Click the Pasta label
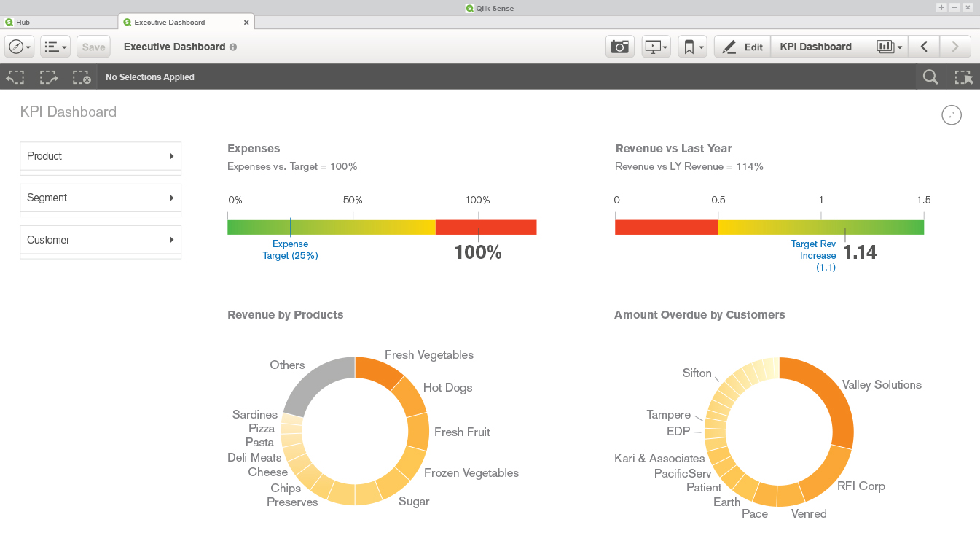 coord(259,443)
